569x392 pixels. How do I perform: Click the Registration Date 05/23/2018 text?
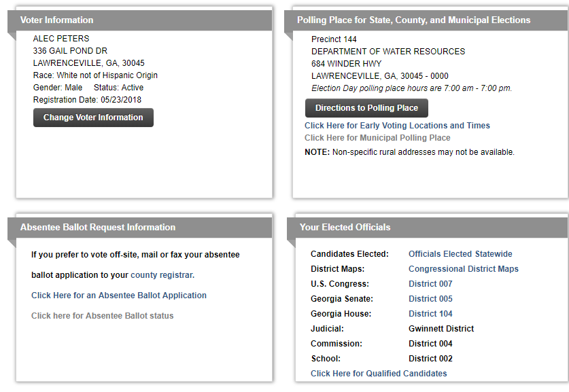click(x=87, y=100)
